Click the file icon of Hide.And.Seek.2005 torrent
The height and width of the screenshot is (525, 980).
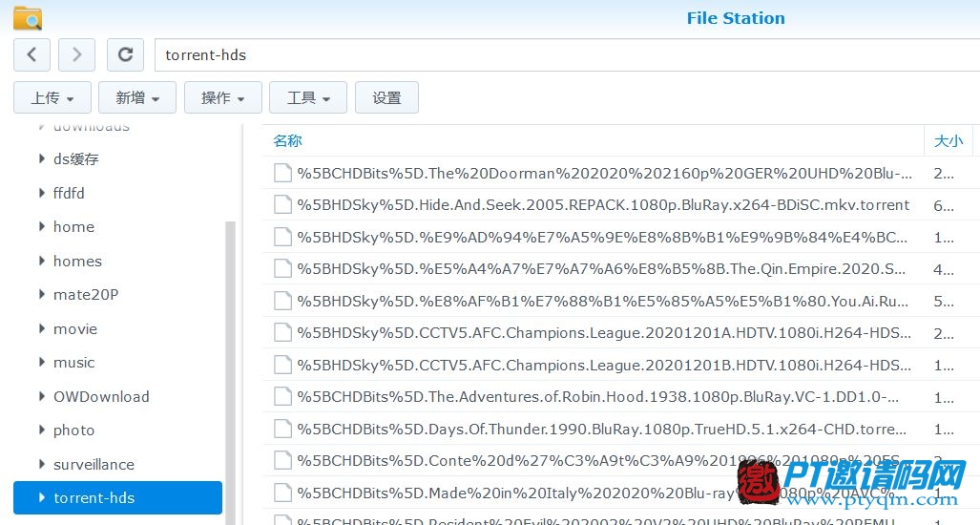[282, 204]
